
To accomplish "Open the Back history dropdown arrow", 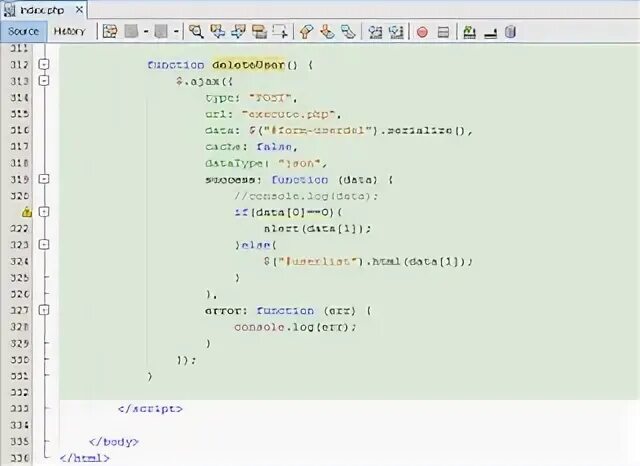I will [x=146, y=31].
